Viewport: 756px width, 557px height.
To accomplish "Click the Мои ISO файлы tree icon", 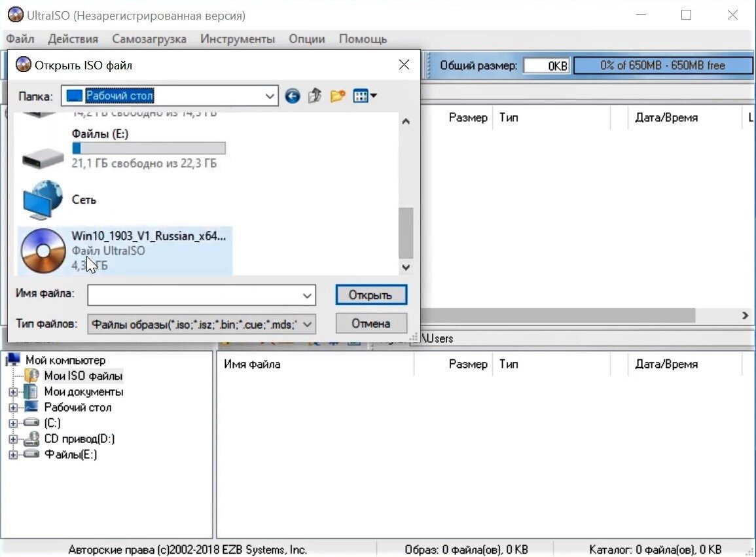I will click(x=32, y=376).
